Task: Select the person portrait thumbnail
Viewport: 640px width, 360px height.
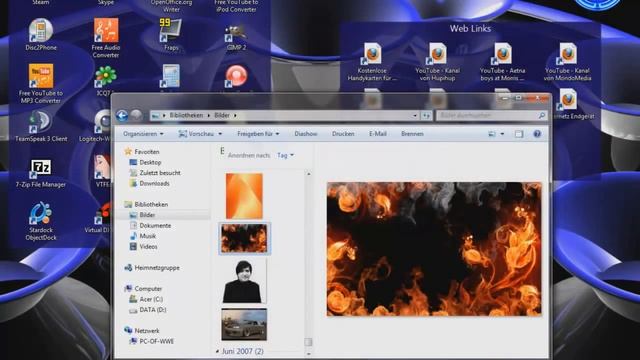Action: [x=244, y=282]
